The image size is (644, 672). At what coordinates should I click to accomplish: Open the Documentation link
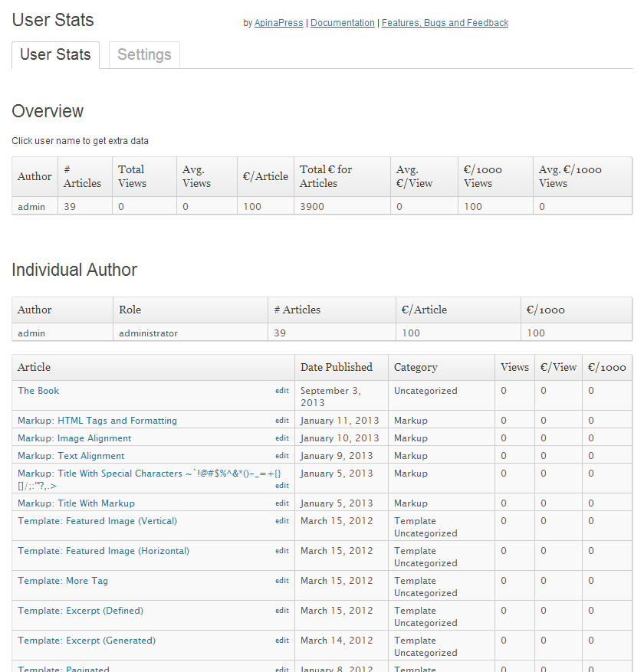343,23
